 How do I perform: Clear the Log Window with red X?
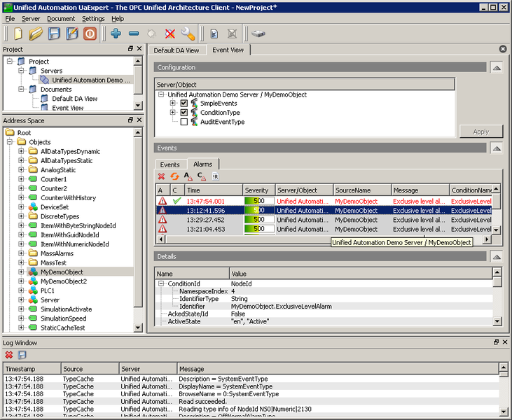pos(9,355)
